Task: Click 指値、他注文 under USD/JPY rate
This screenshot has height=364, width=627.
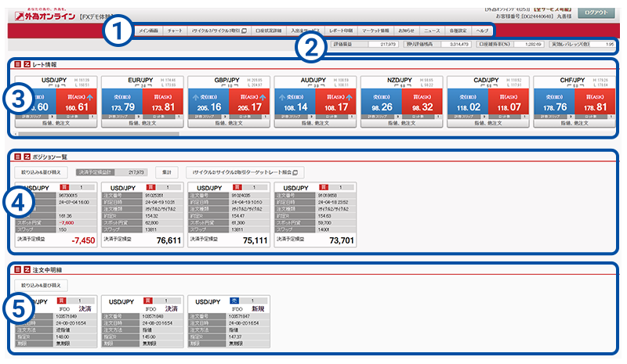Action: pos(56,123)
